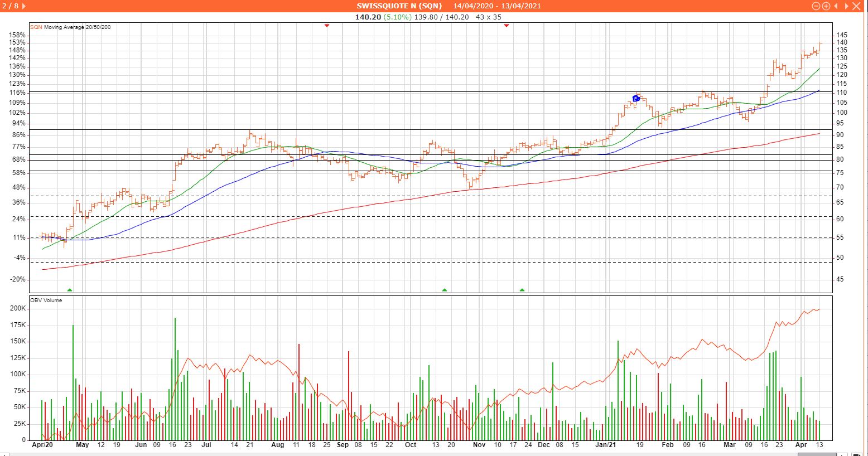
Task: Click the zoom out minus icon
Action: pos(816,6)
